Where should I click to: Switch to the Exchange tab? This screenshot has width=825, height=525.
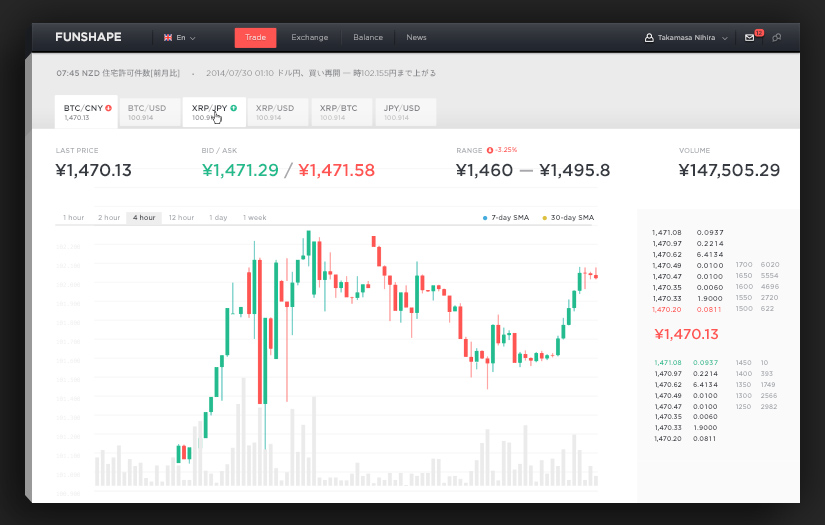coord(309,37)
